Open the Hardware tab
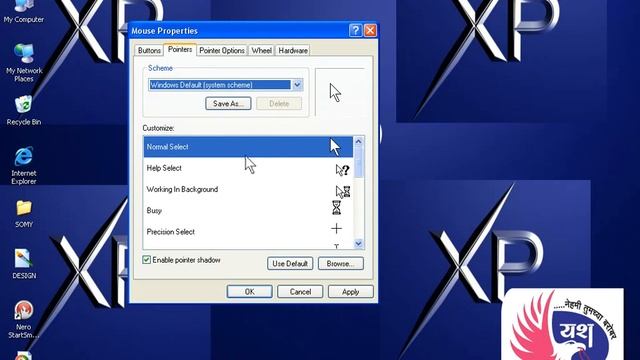 point(293,51)
